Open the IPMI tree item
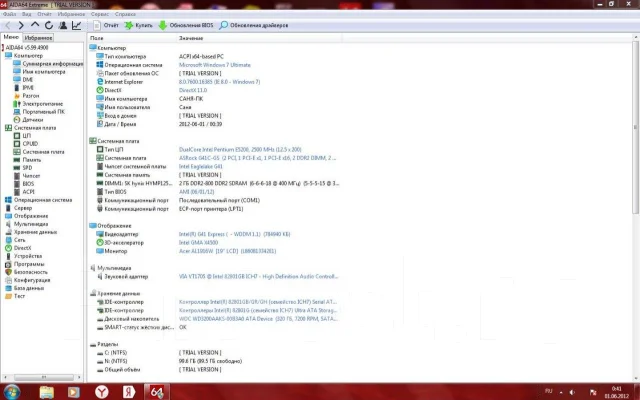Viewport: 640px width, 400px height. click(28, 88)
